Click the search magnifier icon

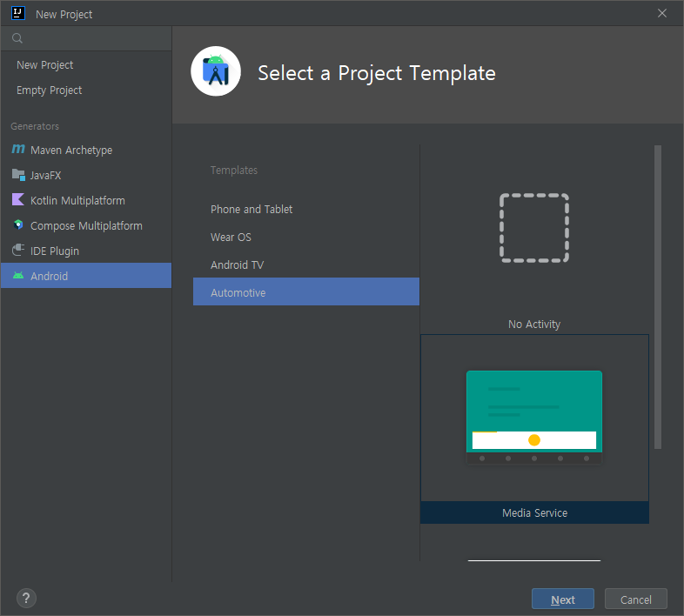click(x=17, y=38)
